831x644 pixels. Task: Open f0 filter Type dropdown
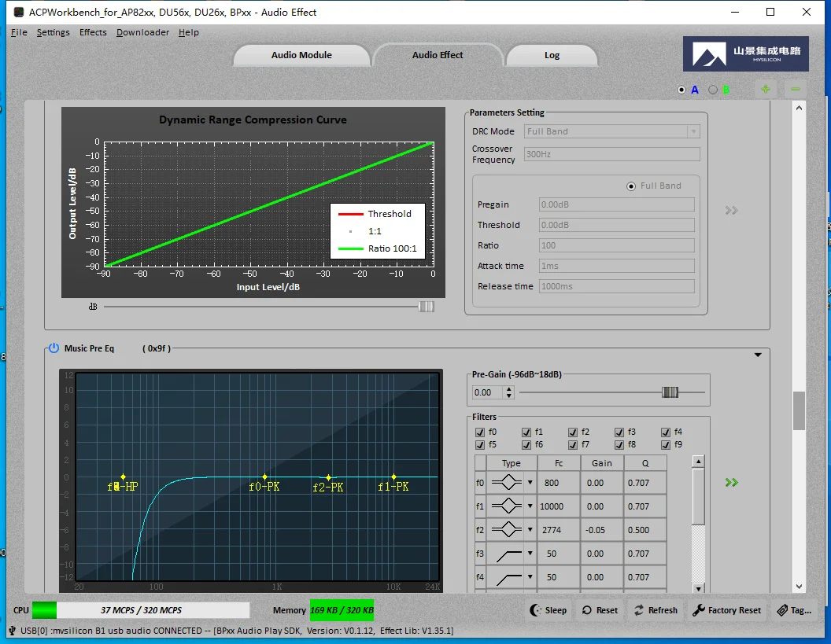(x=530, y=483)
